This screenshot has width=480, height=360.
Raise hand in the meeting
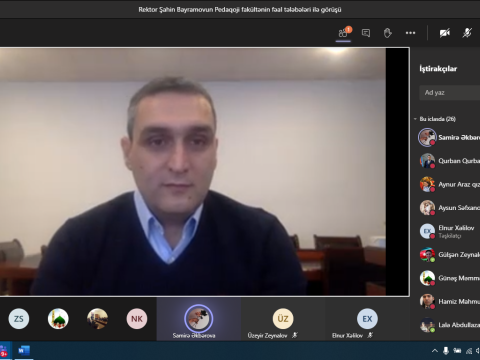click(x=387, y=33)
